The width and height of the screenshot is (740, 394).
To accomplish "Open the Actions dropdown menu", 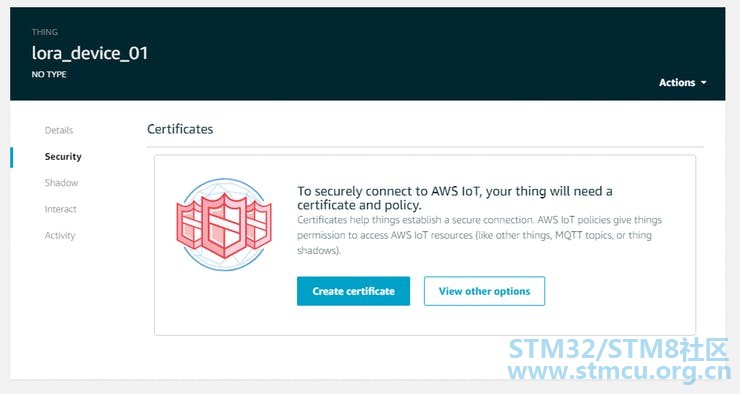I will [x=682, y=83].
